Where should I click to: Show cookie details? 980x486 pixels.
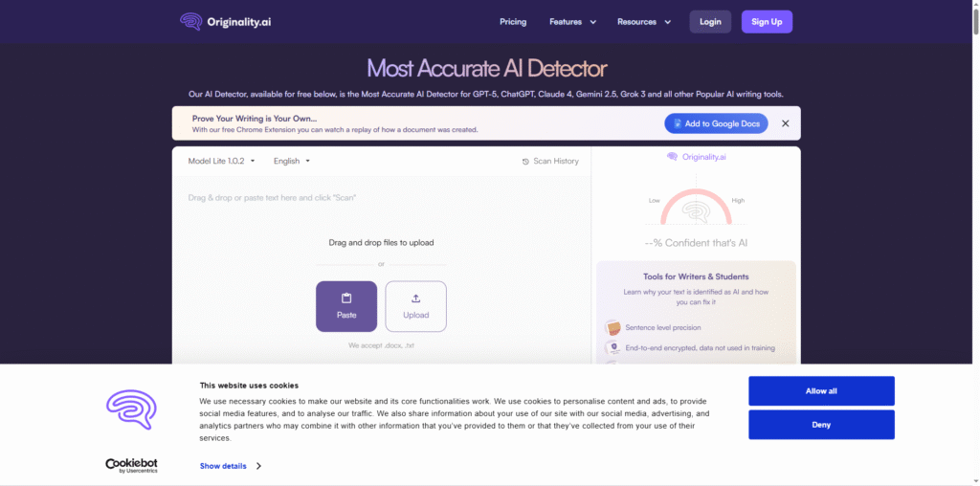230,466
